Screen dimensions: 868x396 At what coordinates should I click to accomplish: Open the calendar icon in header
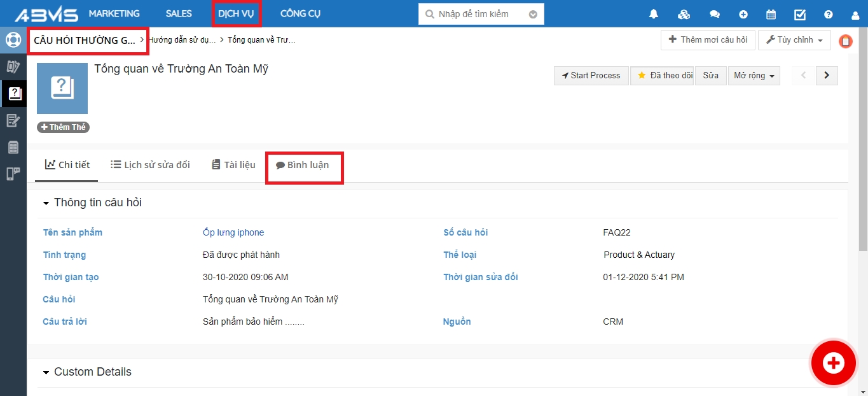[771, 14]
